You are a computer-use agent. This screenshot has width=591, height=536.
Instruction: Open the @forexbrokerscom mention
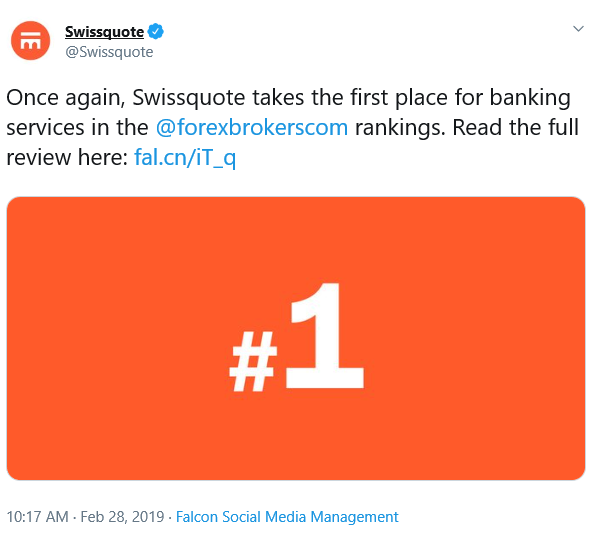tap(252, 127)
